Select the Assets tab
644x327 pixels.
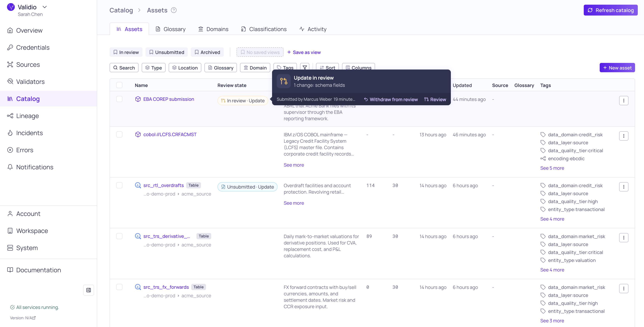coord(129,29)
